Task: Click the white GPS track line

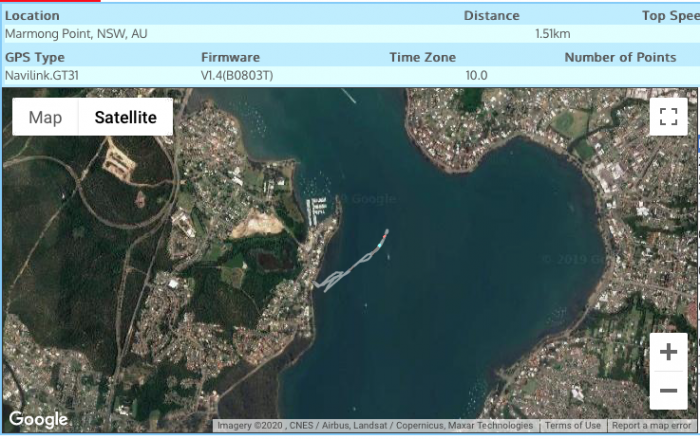Action: (345, 272)
